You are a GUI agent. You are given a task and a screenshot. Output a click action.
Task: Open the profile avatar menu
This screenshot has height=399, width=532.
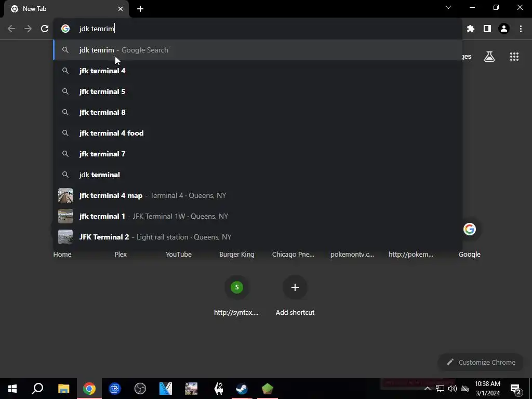(x=504, y=29)
